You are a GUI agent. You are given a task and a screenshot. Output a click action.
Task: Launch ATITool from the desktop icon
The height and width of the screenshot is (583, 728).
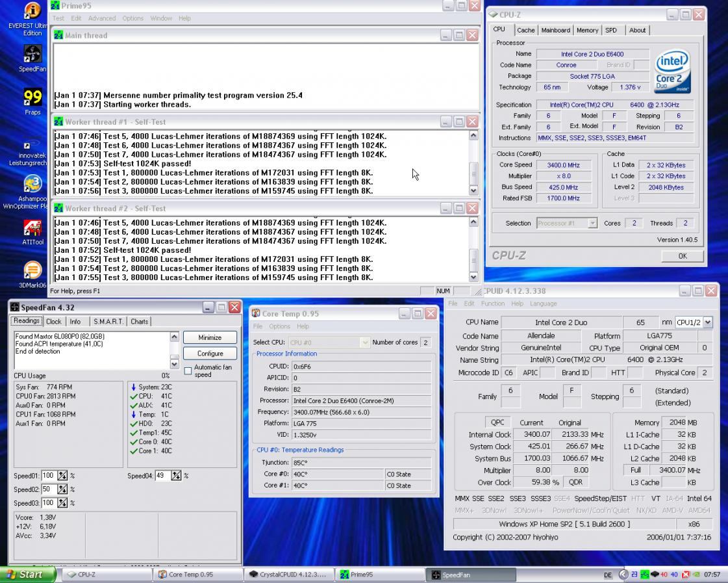tap(32, 227)
